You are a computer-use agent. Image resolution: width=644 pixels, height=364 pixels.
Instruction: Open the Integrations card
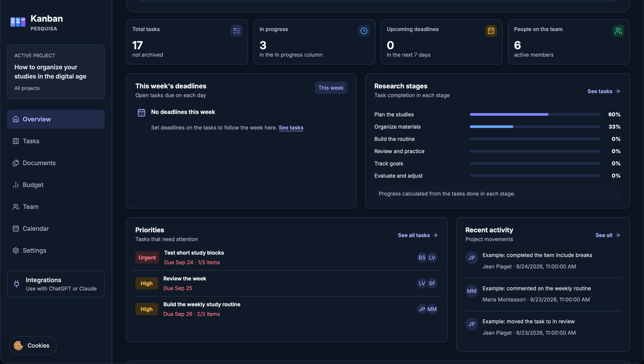(x=56, y=284)
